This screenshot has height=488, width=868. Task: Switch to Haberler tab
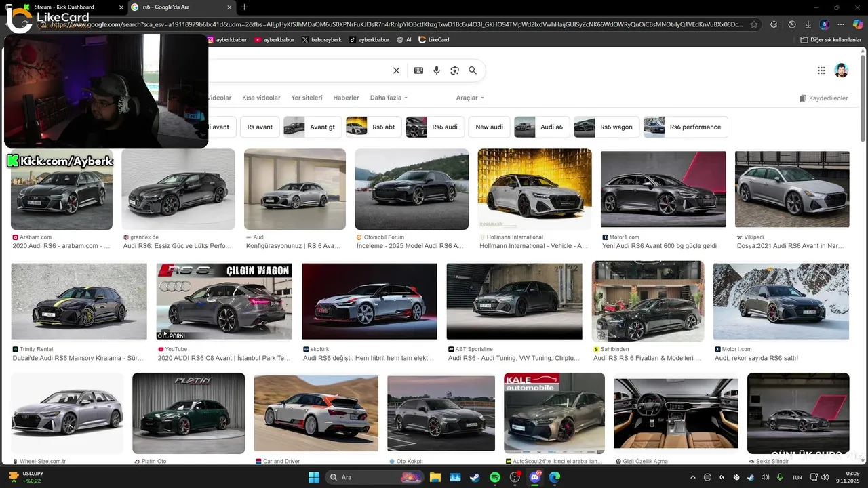[x=346, y=98]
